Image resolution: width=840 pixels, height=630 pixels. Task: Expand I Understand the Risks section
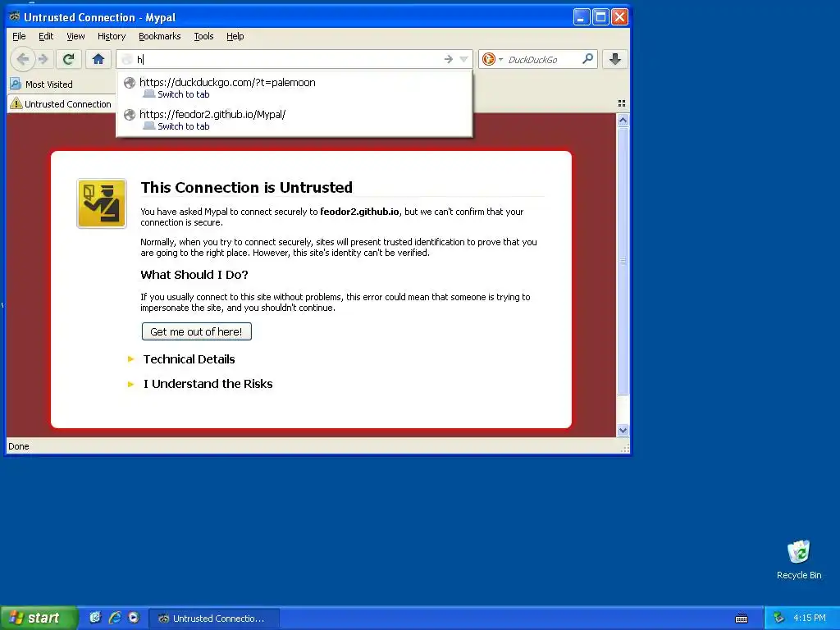pyautogui.click(x=208, y=384)
